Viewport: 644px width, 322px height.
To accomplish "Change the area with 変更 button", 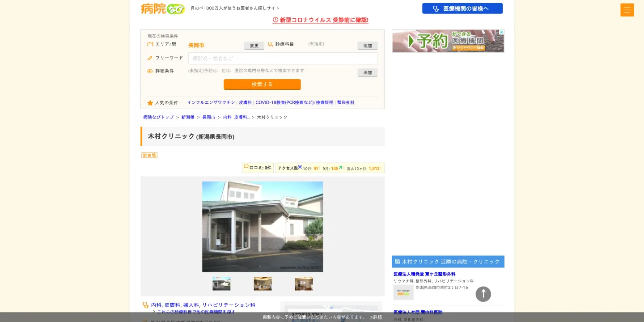I will (x=254, y=46).
